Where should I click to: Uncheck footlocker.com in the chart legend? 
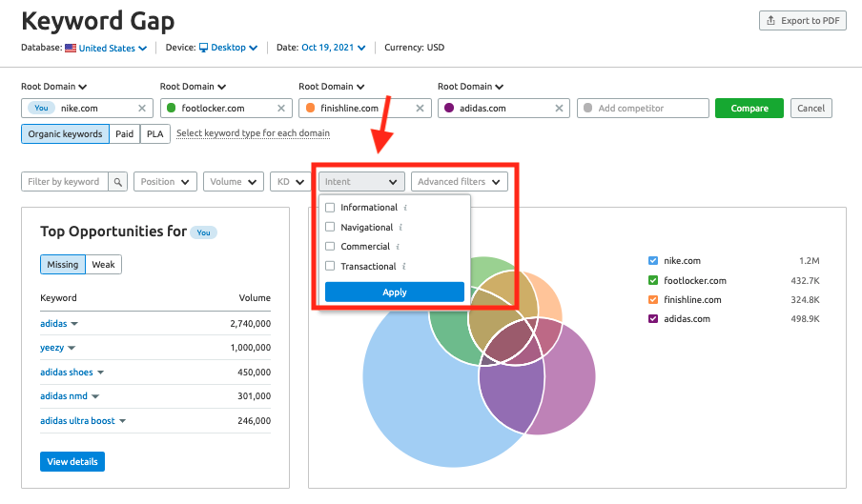pos(653,280)
